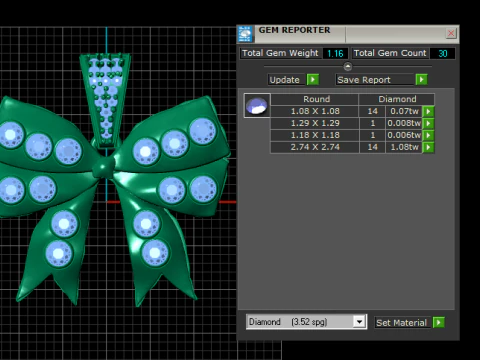
Task: Select the 1.18 X 1.18 size cell
Action: (x=315, y=135)
